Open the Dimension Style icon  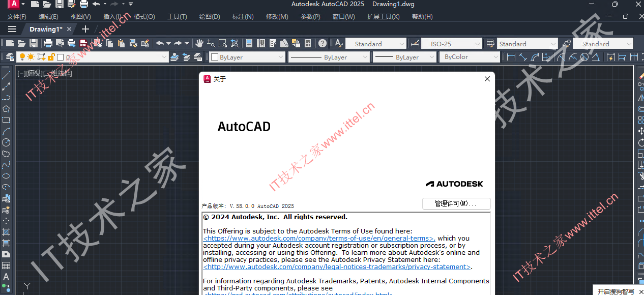coord(415,44)
